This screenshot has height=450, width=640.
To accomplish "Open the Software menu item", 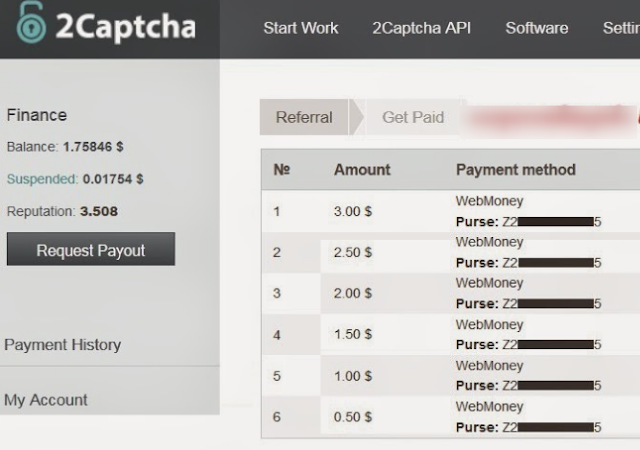I will [537, 28].
